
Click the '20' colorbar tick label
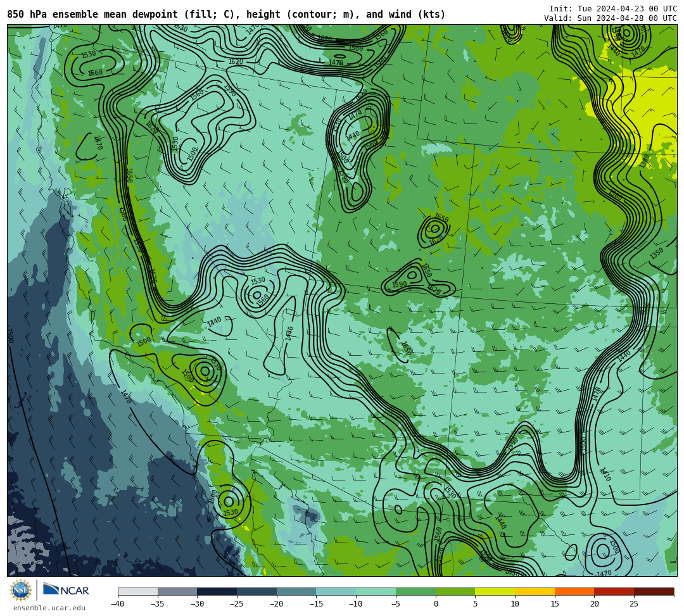click(x=594, y=604)
